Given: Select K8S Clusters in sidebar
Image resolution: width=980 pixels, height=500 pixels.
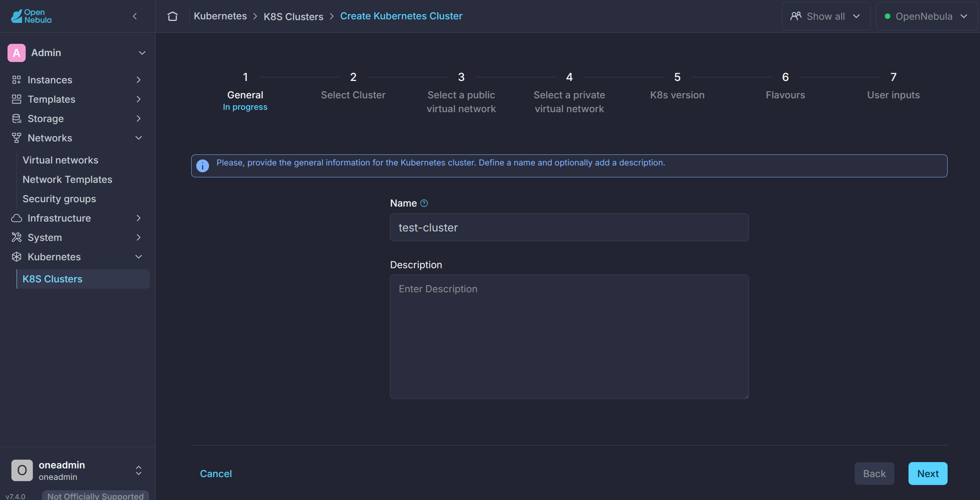Looking at the screenshot, I should pyautogui.click(x=83, y=279).
